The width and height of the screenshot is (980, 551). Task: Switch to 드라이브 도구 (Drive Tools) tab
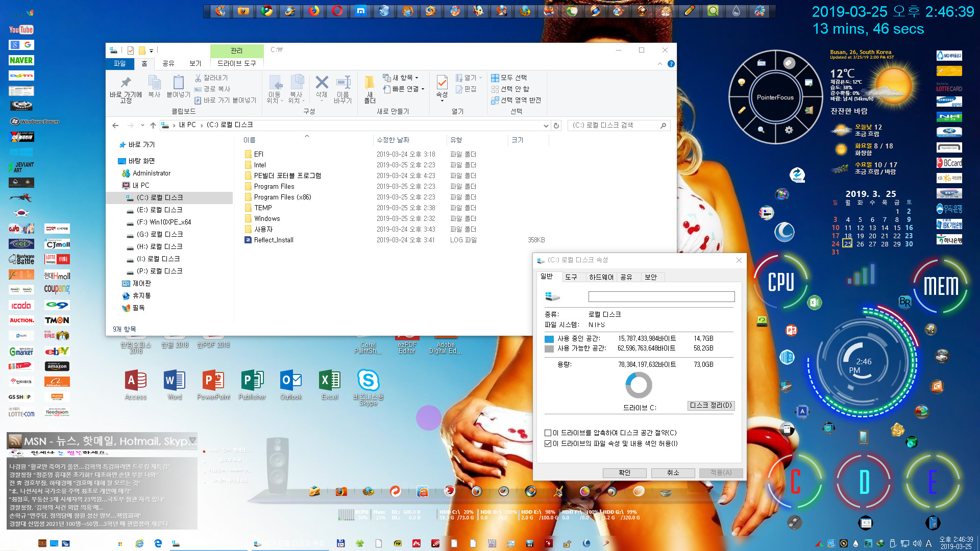pyautogui.click(x=237, y=63)
